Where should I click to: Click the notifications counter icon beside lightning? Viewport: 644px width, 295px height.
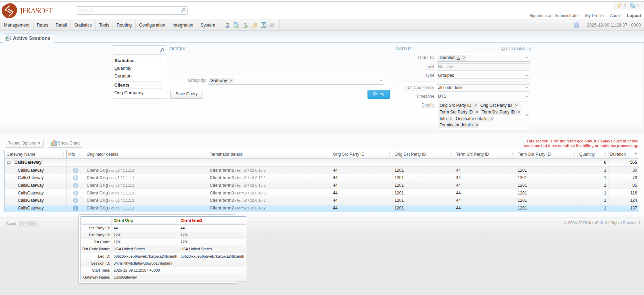[x=632, y=6]
